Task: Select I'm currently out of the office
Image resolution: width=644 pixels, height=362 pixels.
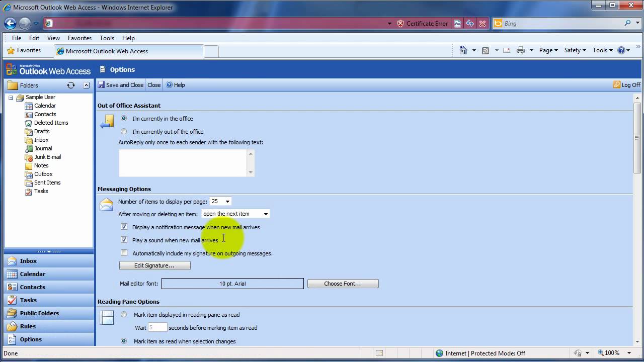Action: click(x=124, y=132)
